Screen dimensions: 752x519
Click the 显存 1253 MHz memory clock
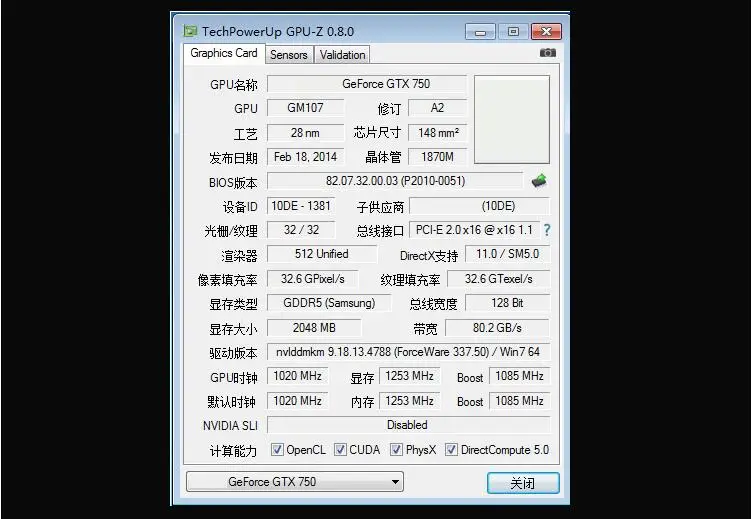[410, 376]
